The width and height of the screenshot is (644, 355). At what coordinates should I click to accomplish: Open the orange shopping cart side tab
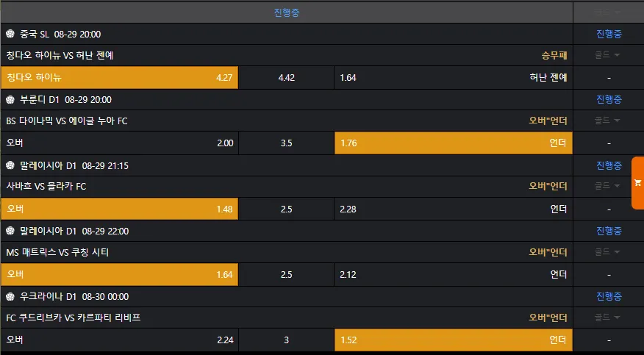(x=637, y=183)
